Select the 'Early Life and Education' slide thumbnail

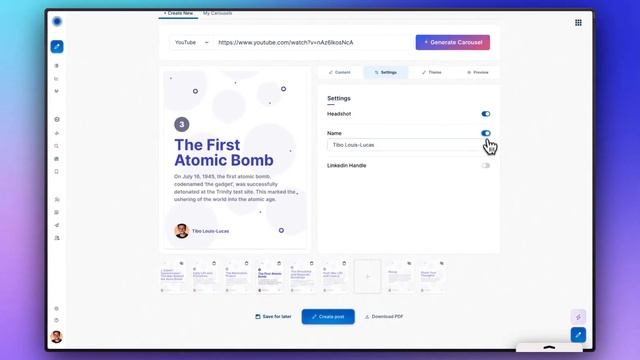click(205, 276)
